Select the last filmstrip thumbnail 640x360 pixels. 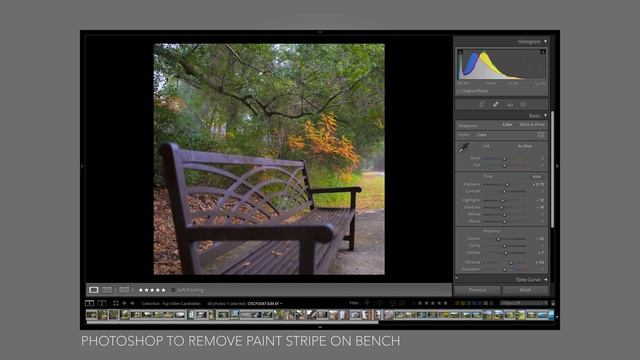tap(551, 315)
